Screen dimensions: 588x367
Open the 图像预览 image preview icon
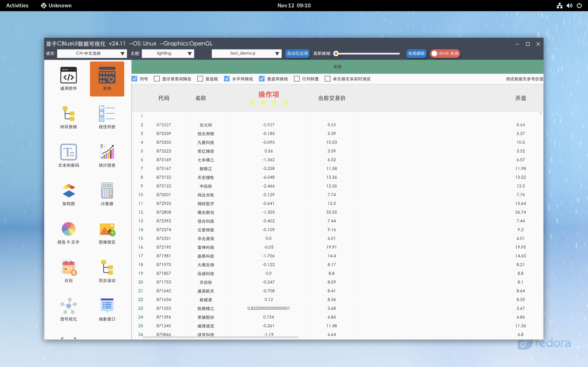pyautogui.click(x=107, y=229)
